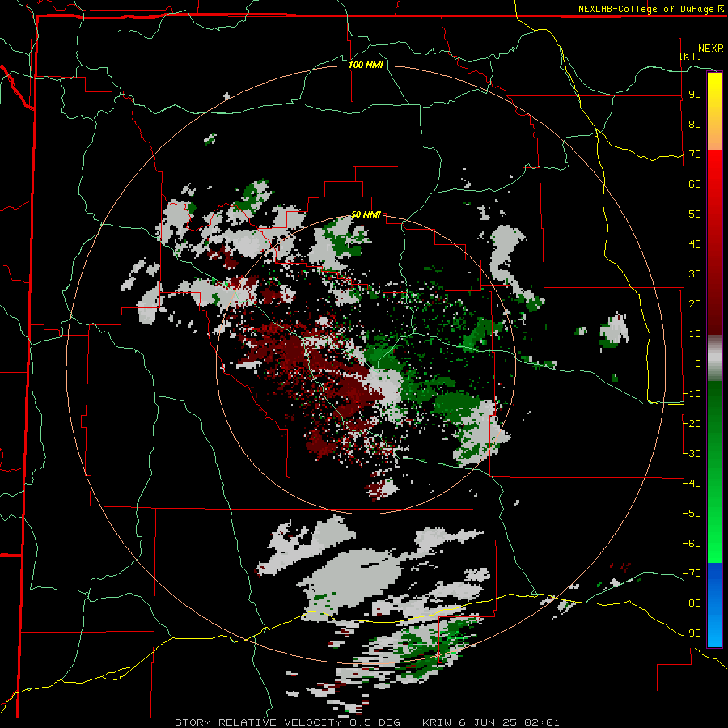Click the -90 value on the velocity scale
This screenshot has width=728, height=728.
[692, 633]
